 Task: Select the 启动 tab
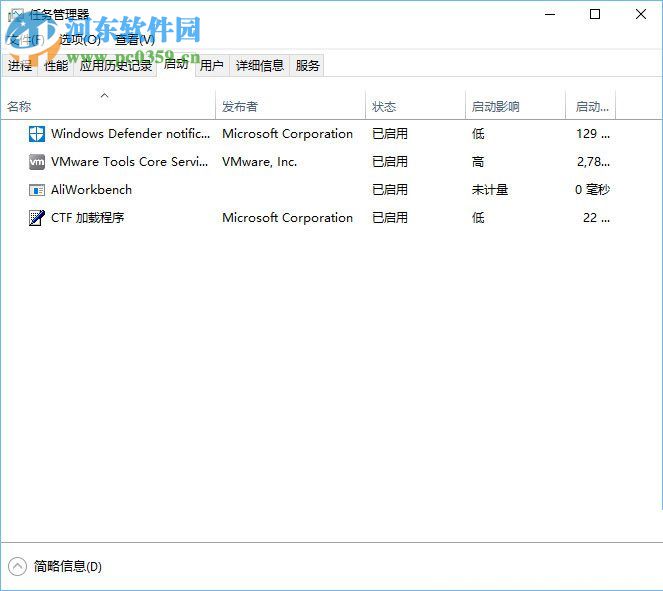point(176,64)
